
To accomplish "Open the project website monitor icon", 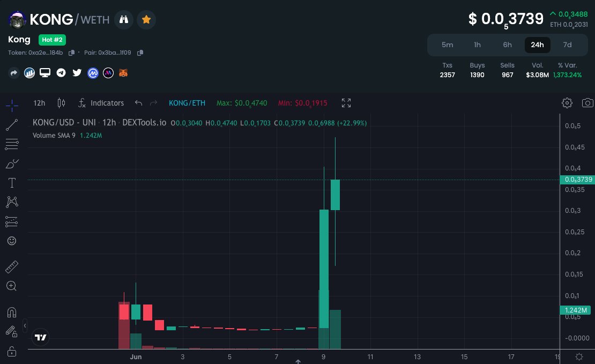I will tap(45, 73).
